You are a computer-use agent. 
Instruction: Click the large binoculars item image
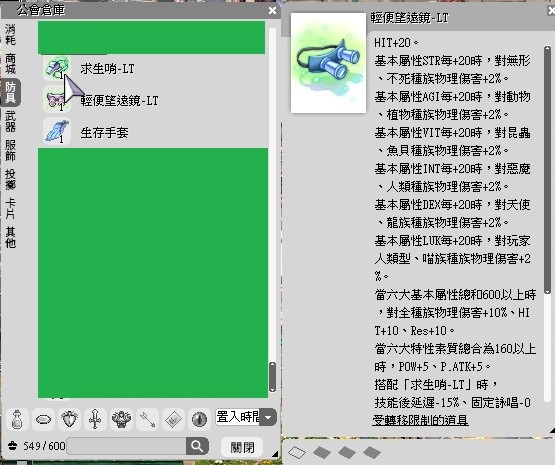(328, 63)
